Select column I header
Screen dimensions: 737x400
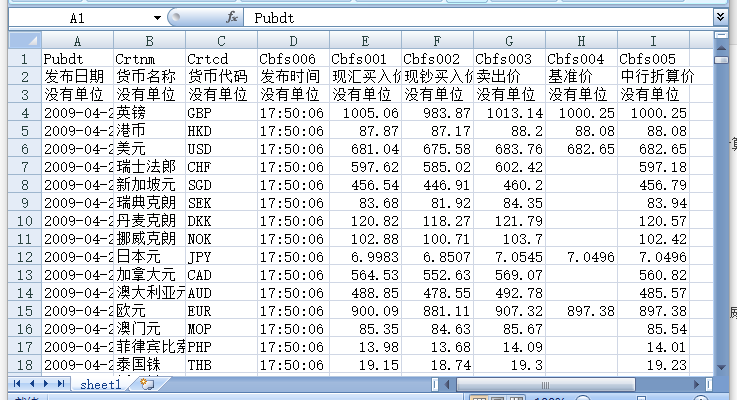coord(653,41)
